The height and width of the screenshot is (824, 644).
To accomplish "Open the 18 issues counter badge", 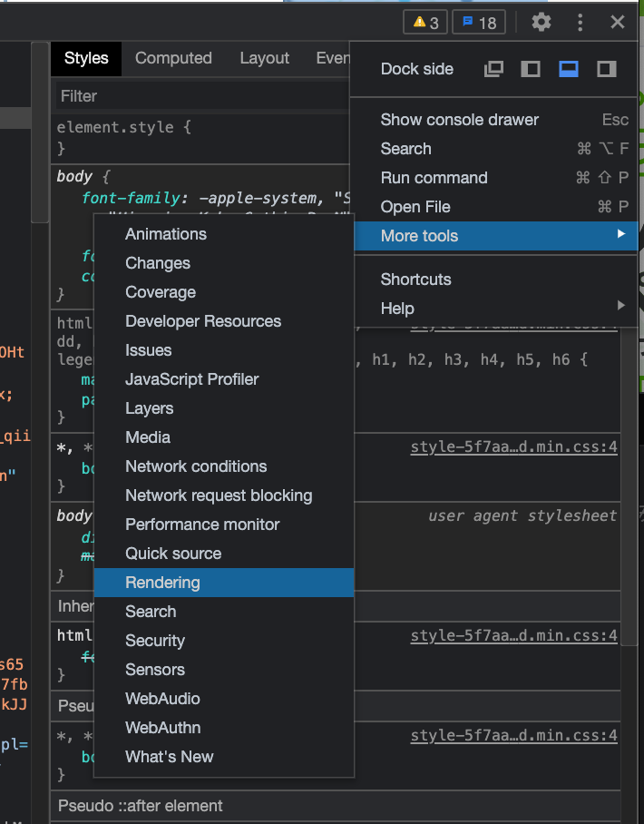I will 479,23.
